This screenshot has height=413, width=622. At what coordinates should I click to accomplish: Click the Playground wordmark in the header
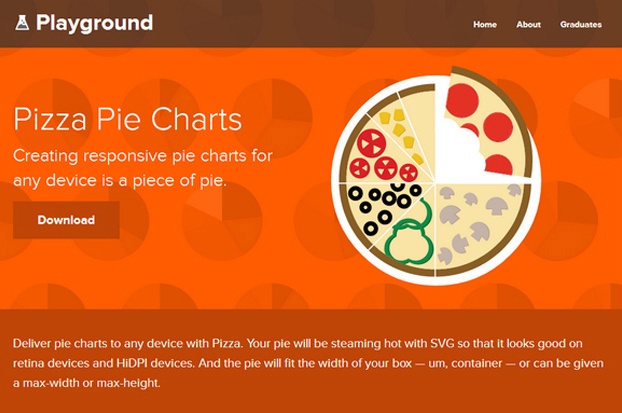click(x=94, y=22)
